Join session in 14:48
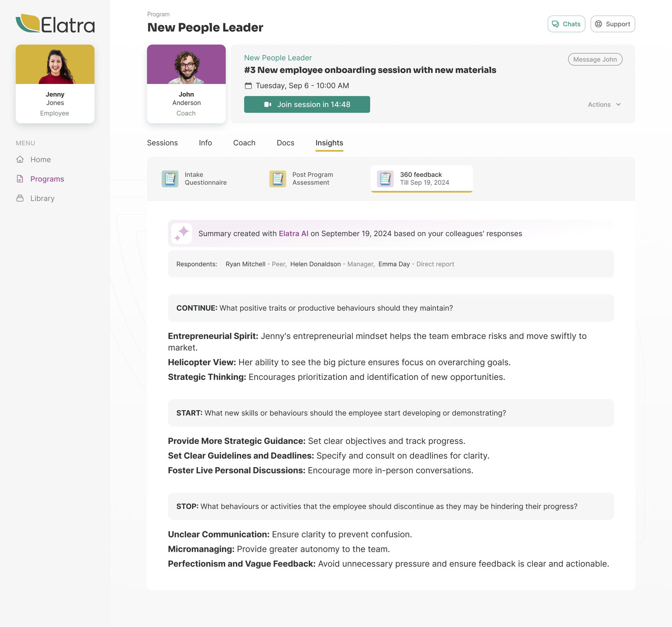The image size is (672, 627). pyautogui.click(x=307, y=104)
